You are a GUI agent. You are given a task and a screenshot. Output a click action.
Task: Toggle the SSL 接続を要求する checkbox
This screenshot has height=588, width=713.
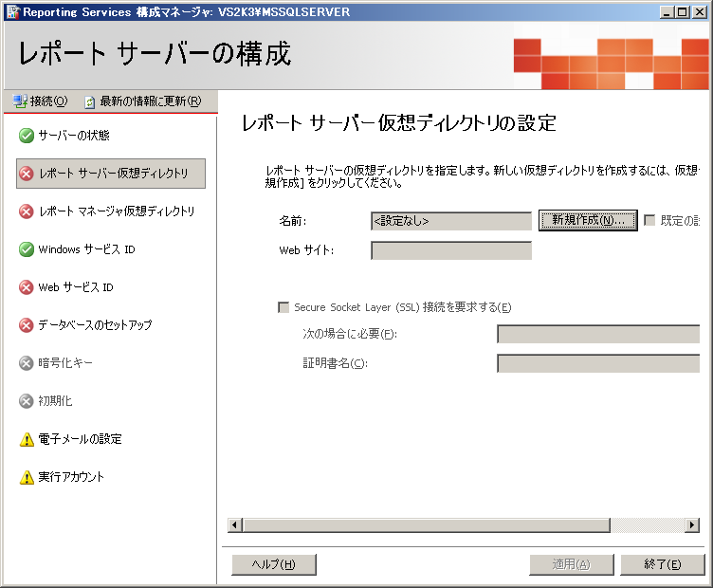(x=283, y=307)
